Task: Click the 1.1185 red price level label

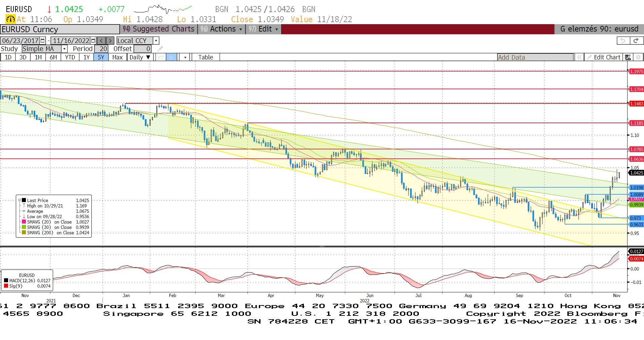Action: [636, 123]
